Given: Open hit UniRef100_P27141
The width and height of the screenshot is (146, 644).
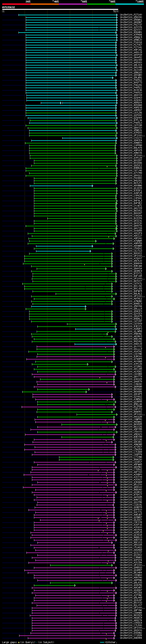Looking at the screenshot, I should [131, 48].
